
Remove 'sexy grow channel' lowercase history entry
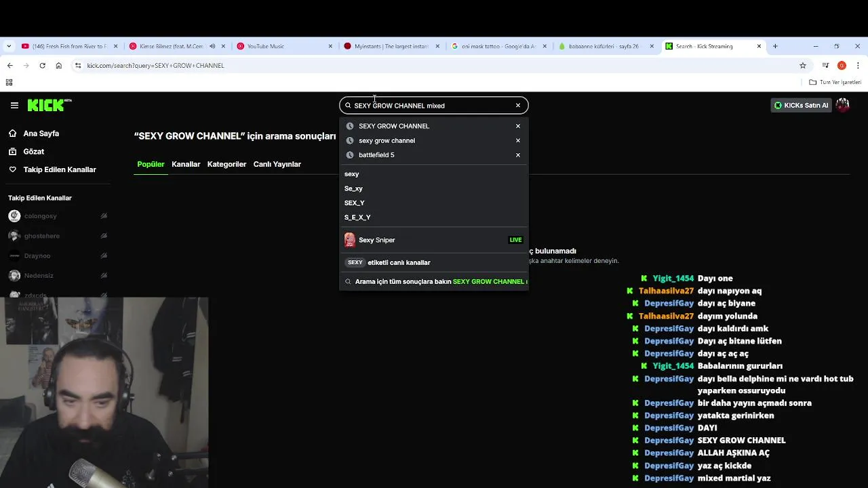point(518,140)
